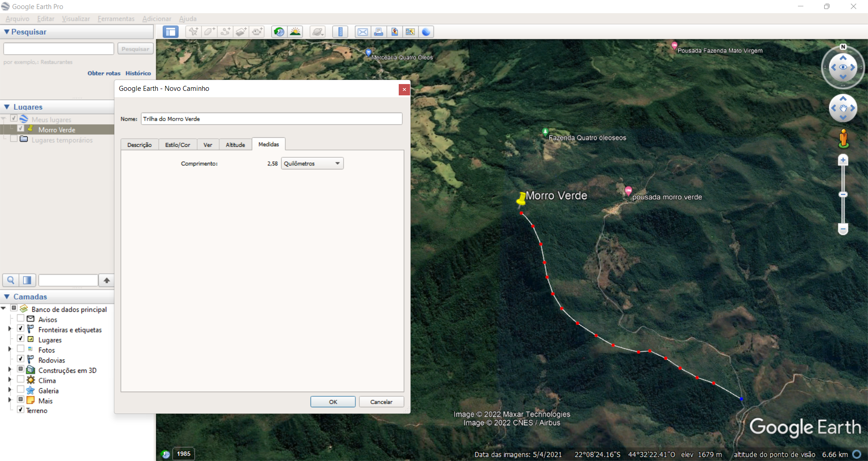868x461 pixels.
Task: Collapse the Camadas panel
Action: coord(7,296)
